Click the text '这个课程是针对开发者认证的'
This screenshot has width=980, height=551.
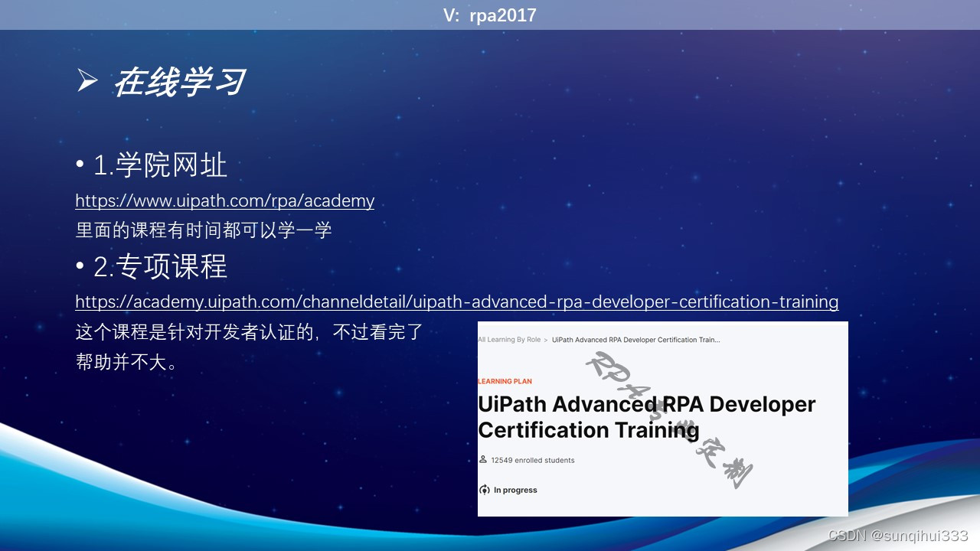(x=194, y=332)
